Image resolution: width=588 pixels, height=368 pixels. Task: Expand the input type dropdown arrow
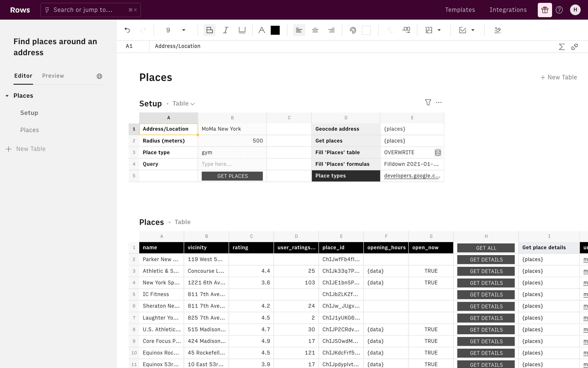pos(473,30)
